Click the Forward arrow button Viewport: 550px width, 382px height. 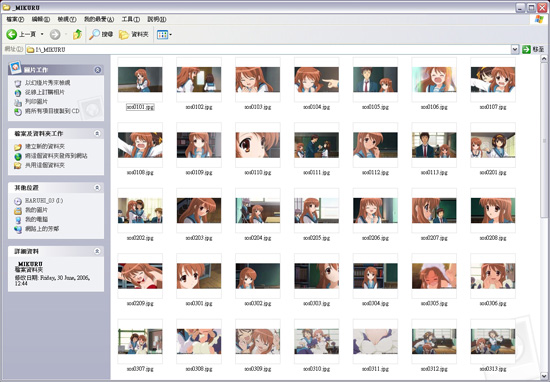point(55,34)
